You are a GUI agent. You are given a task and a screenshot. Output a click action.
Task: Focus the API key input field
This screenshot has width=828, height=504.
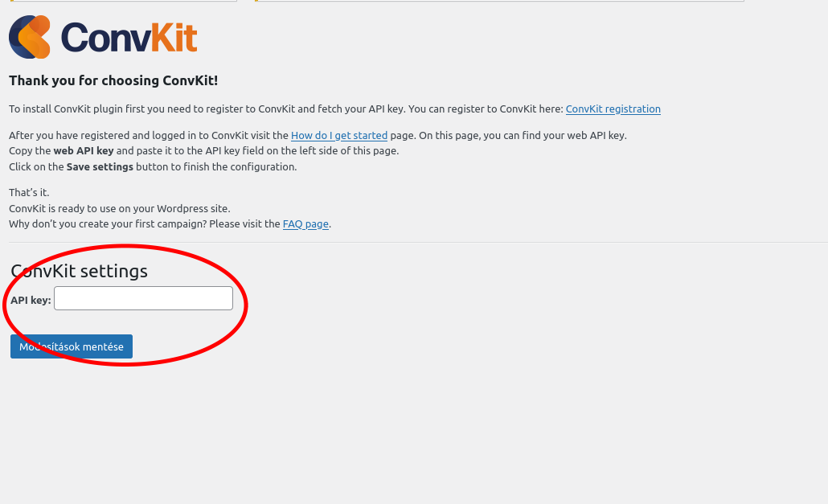click(x=143, y=299)
